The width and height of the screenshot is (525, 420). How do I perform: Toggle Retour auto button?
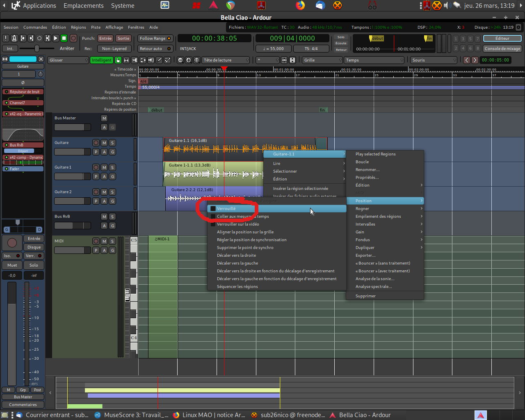pyautogui.click(x=155, y=48)
